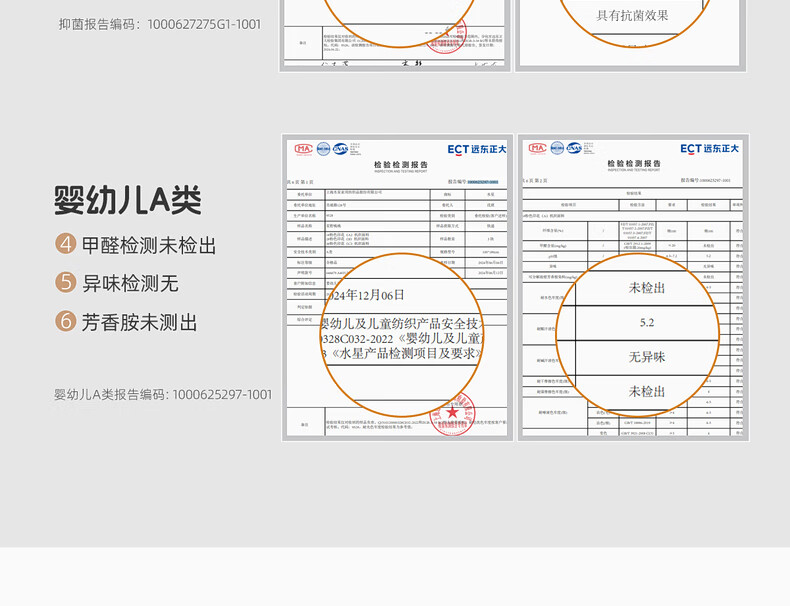Click ECT 远东正大 logo on left report
The height and width of the screenshot is (606, 790).
(477, 149)
